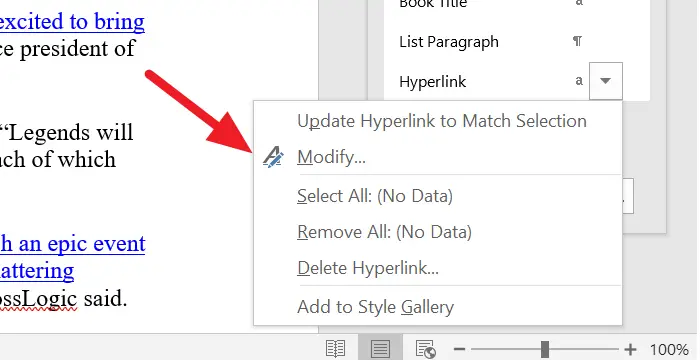This screenshot has width=700, height=360.
Task: Select the Select All: (No Data) entry
Action: click(x=375, y=196)
